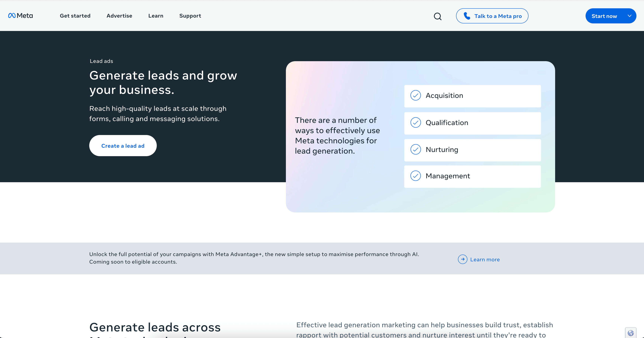Click the checkmark icon next to Acquisition
Image resolution: width=644 pixels, height=338 pixels.
tap(416, 95)
